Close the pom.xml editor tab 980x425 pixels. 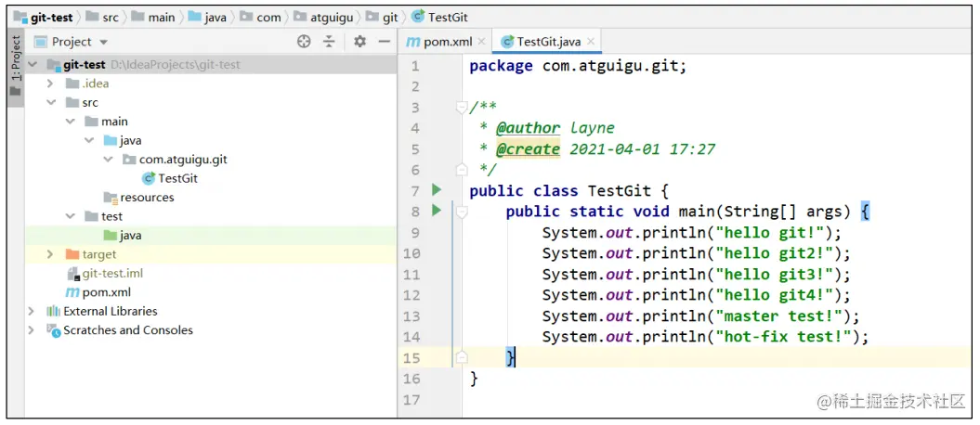tap(481, 42)
